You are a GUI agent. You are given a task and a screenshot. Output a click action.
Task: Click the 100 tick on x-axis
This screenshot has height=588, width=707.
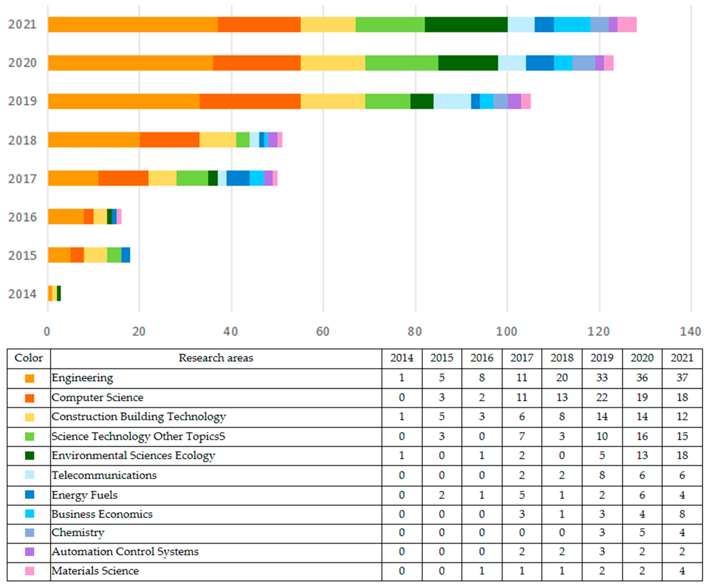click(x=507, y=332)
